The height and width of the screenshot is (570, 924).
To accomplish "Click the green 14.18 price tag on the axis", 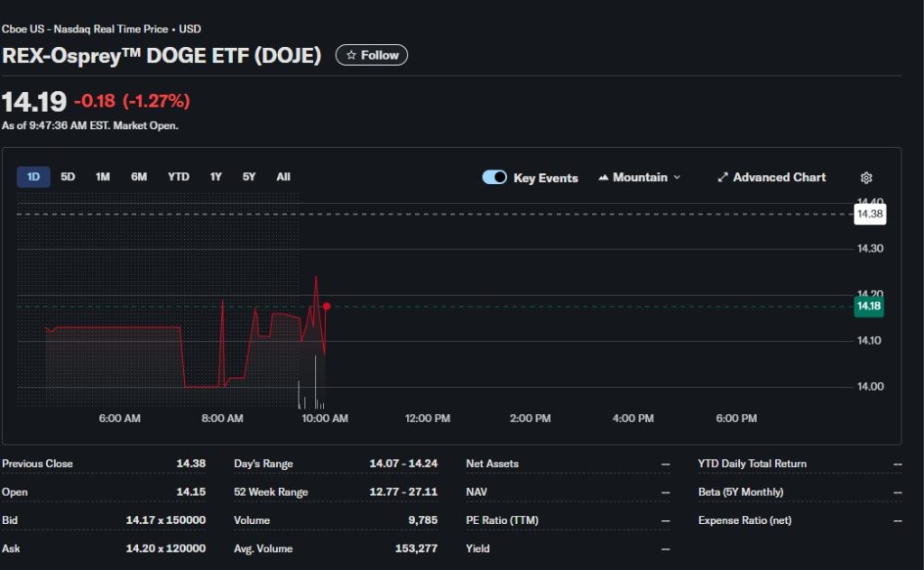I will [867, 307].
